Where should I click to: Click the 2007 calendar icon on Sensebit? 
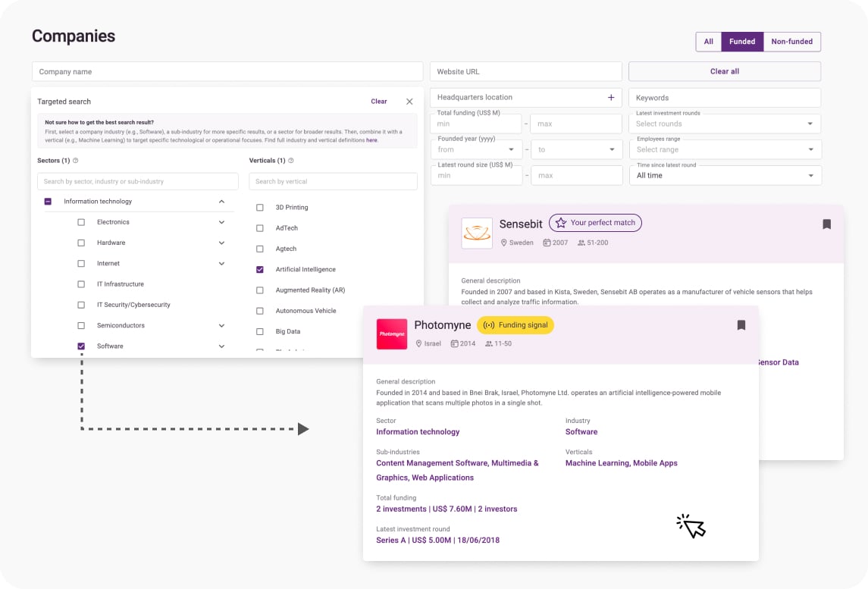pos(547,243)
